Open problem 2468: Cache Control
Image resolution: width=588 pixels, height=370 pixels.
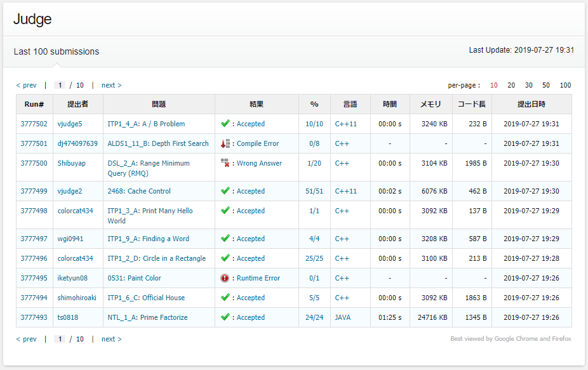pos(139,191)
